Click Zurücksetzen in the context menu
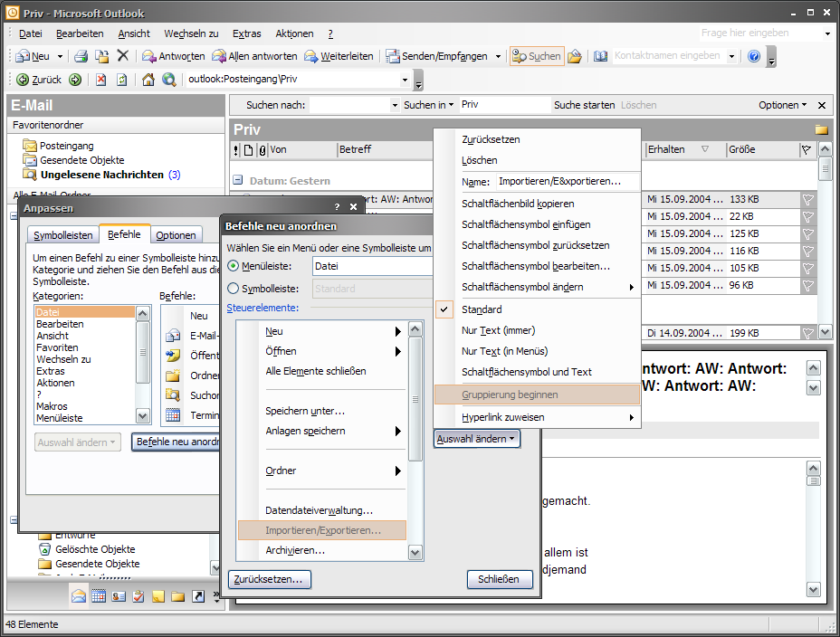 click(x=537, y=139)
